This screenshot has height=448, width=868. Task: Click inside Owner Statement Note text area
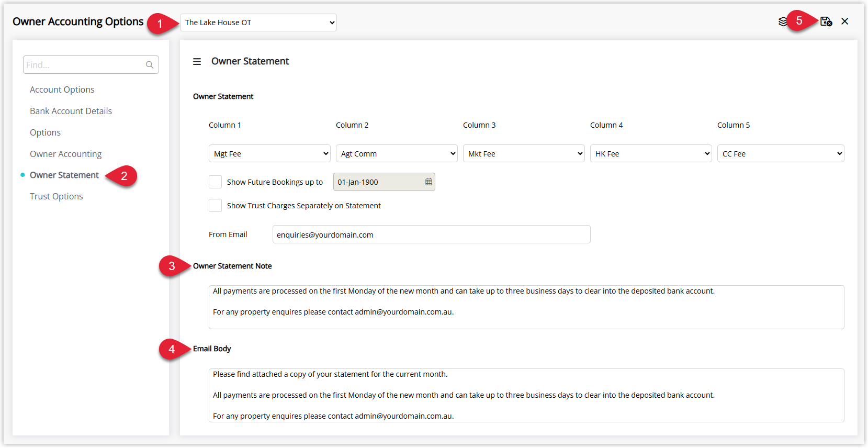tap(526, 307)
